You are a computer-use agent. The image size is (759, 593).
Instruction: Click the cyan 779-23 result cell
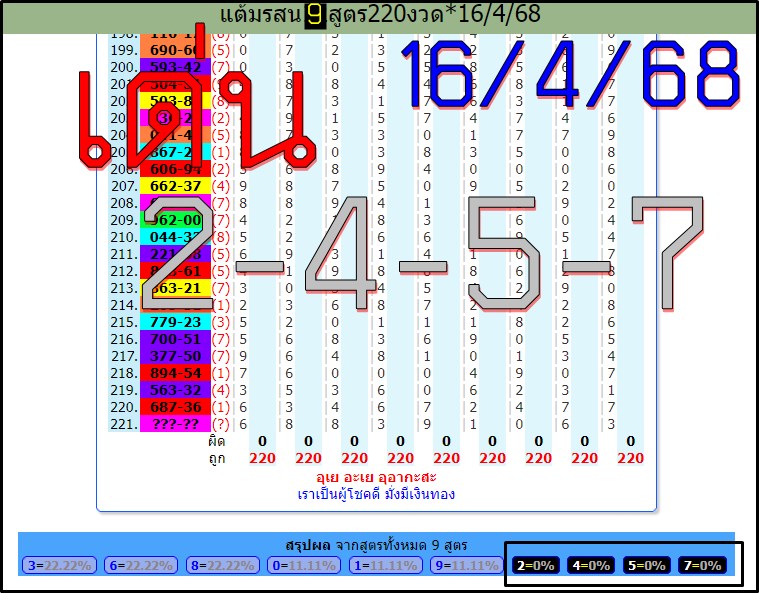tap(174, 322)
